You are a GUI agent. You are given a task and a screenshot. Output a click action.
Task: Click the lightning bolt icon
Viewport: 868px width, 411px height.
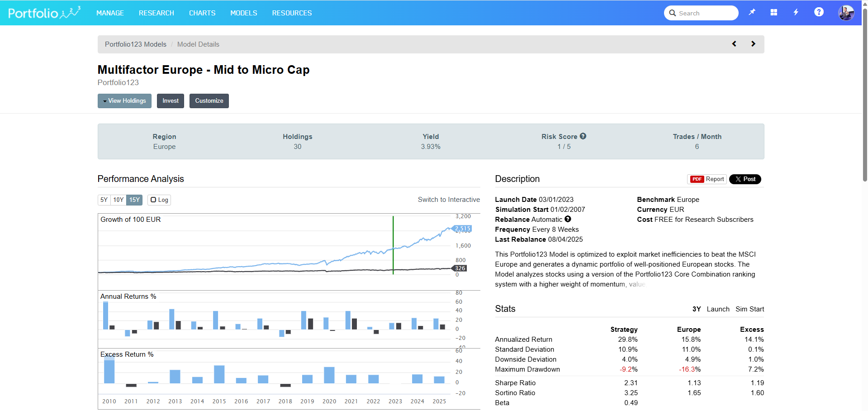(x=796, y=12)
